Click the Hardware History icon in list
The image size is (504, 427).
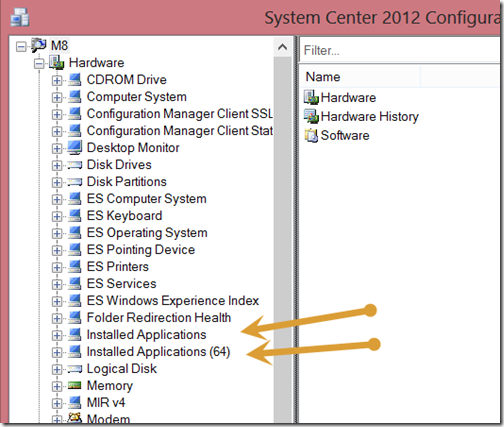coord(311,116)
